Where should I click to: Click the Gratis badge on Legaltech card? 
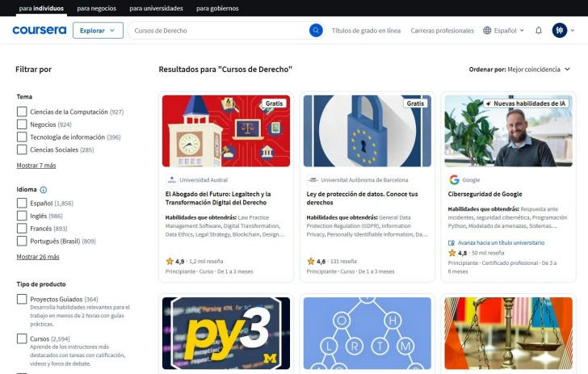tap(274, 103)
